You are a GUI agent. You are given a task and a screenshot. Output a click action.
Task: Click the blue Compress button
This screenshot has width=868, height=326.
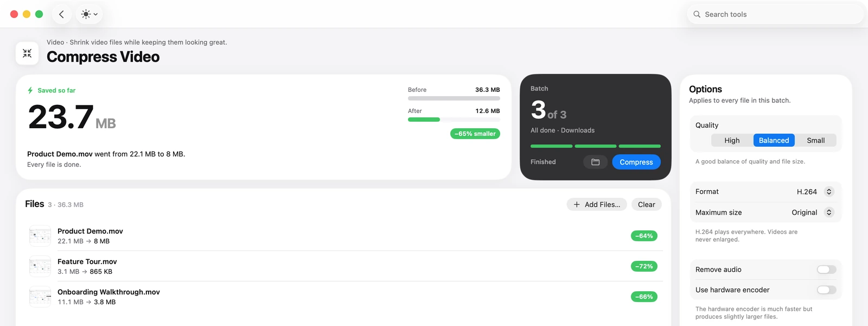click(636, 162)
